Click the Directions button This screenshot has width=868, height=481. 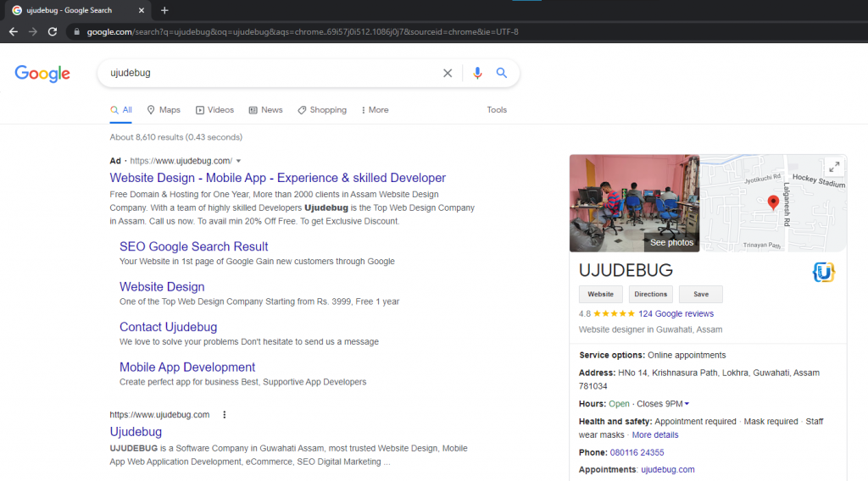click(650, 294)
